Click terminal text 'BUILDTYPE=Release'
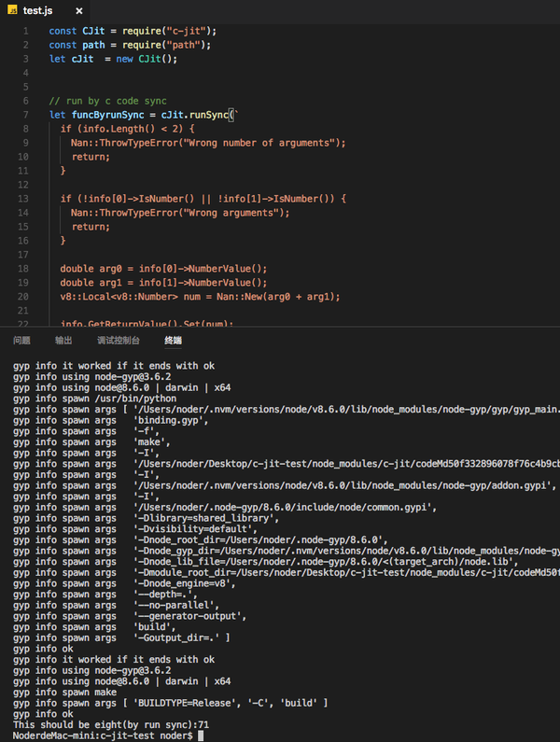 point(188,703)
